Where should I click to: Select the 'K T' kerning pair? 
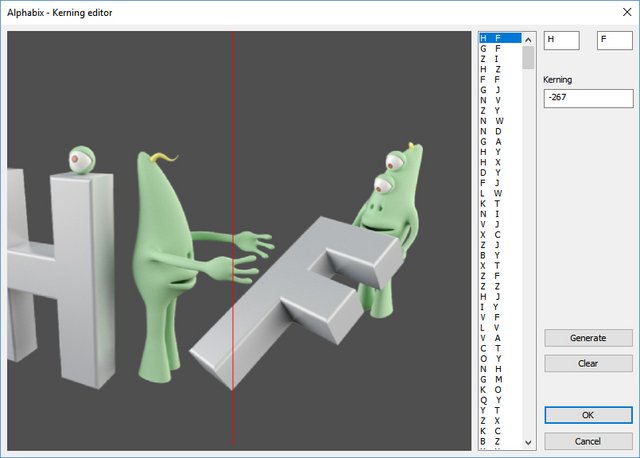500,204
